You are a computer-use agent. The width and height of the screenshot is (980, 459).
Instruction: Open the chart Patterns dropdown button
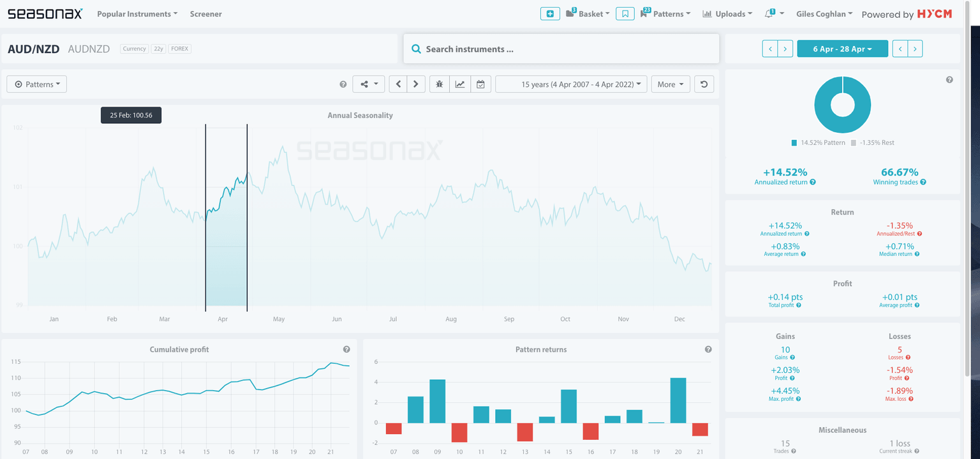coord(36,84)
